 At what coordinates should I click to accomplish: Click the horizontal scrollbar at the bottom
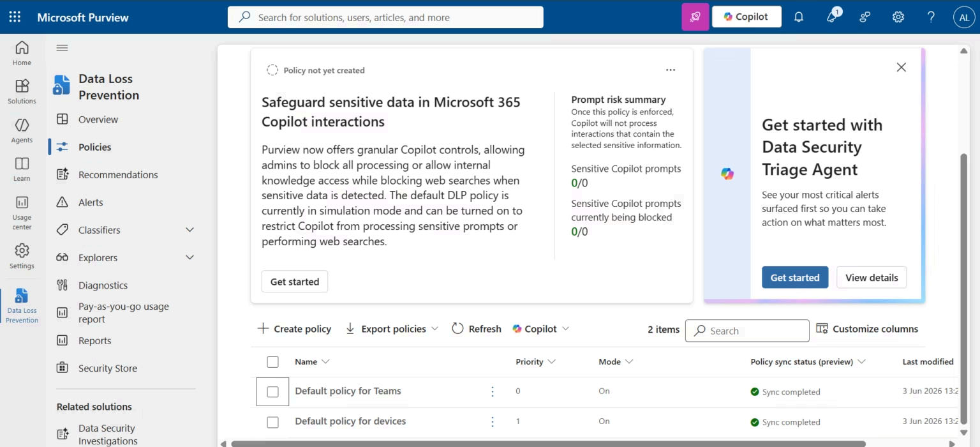click(549, 443)
